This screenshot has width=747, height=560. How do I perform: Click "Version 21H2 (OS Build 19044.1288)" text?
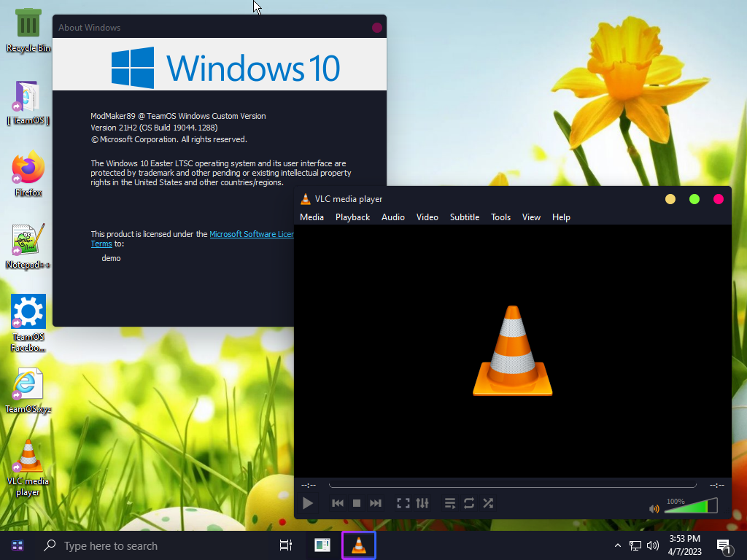pyautogui.click(x=155, y=128)
